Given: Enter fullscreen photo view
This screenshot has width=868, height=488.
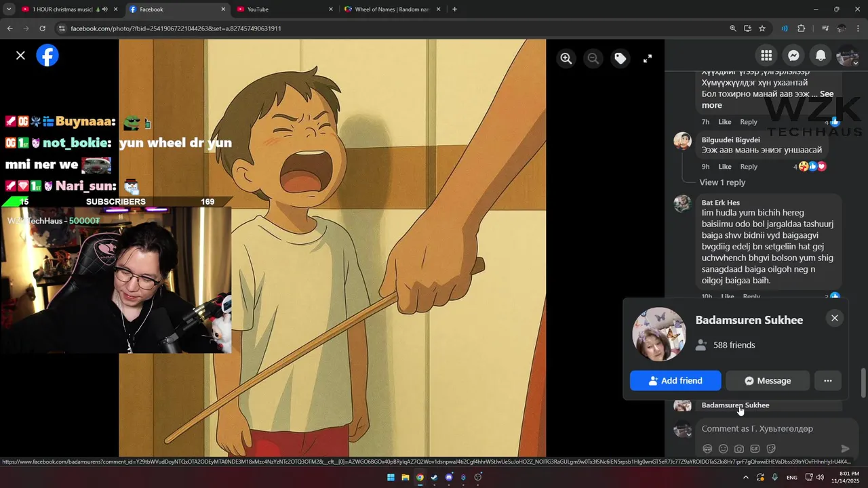Looking at the screenshot, I should point(648,59).
